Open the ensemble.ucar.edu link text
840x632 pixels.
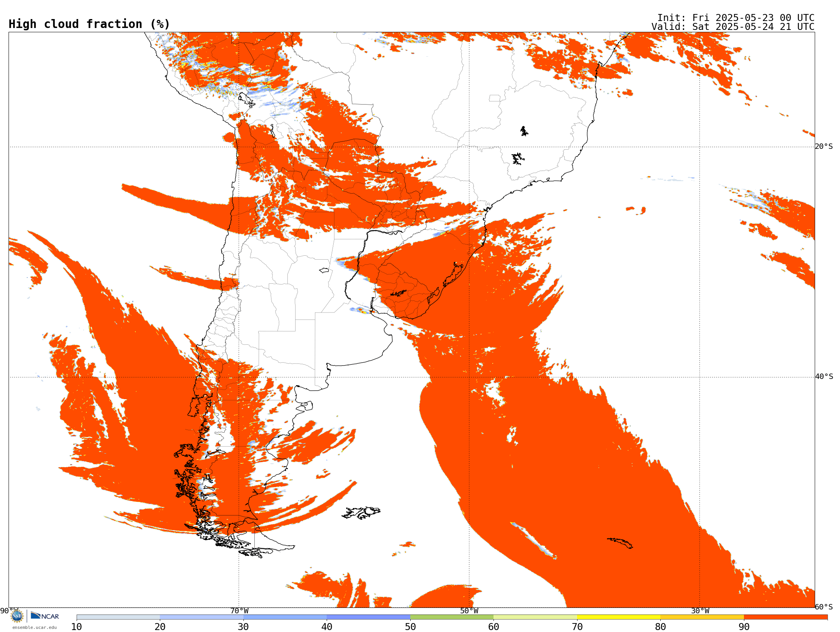(x=35, y=627)
